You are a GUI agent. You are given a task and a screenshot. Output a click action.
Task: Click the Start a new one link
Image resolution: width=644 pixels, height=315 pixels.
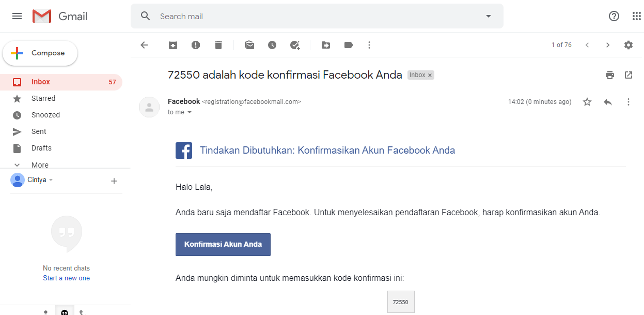point(66,278)
